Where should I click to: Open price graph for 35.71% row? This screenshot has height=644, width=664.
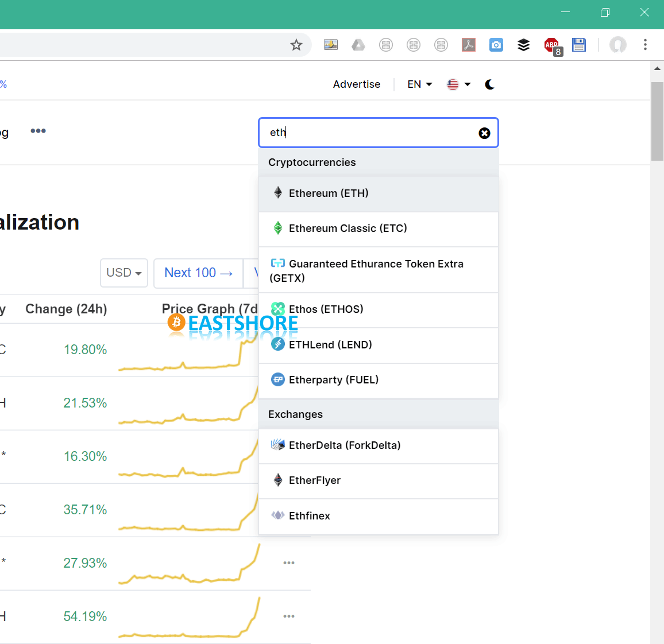[188, 511]
